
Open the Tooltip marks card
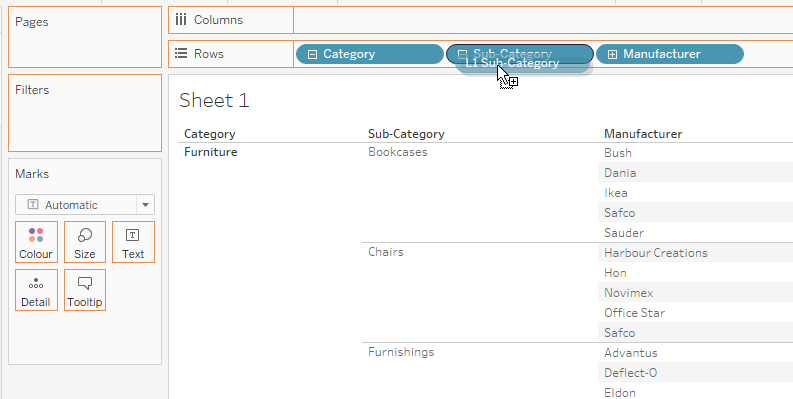85,290
